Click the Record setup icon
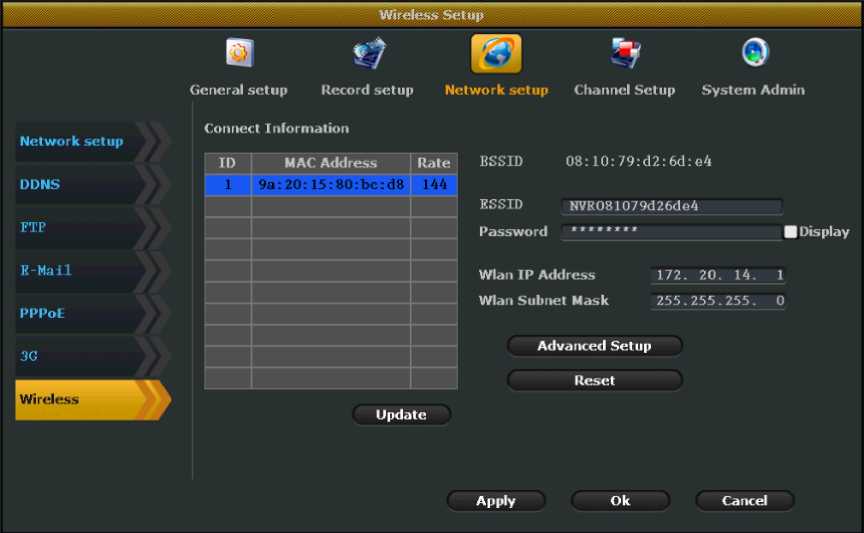 pyautogui.click(x=368, y=54)
